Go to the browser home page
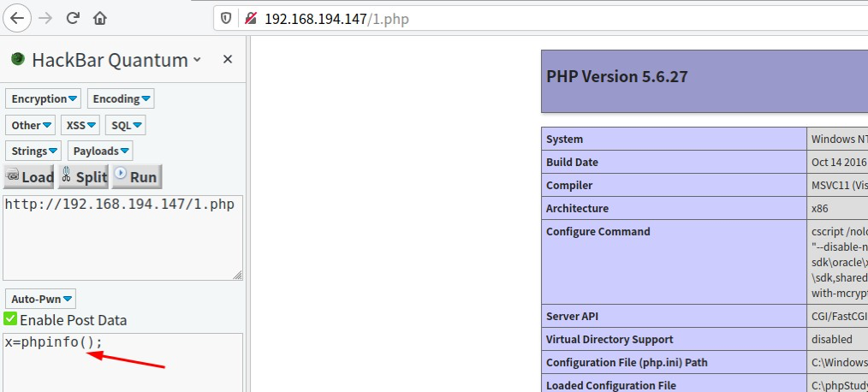Image resolution: width=868 pixels, height=392 pixels. 100,17
